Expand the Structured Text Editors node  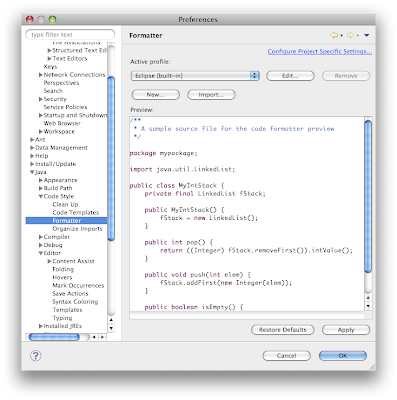coord(49,51)
